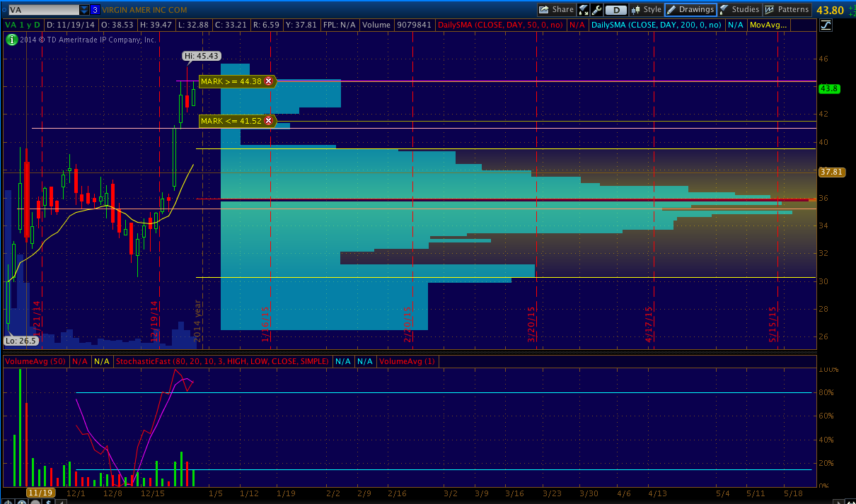Open the Style menu
The width and height of the screenshot is (856, 504).
tap(646, 10)
